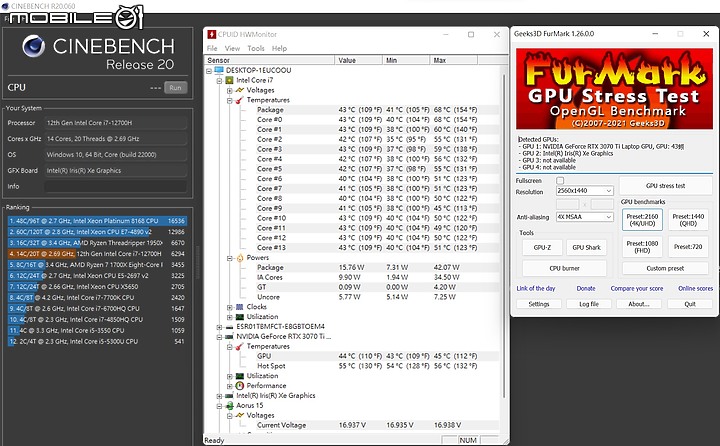Viewport: 720px width, 446px height.
Task: Click the Intel Core i7 chip icon
Action: tap(229, 80)
